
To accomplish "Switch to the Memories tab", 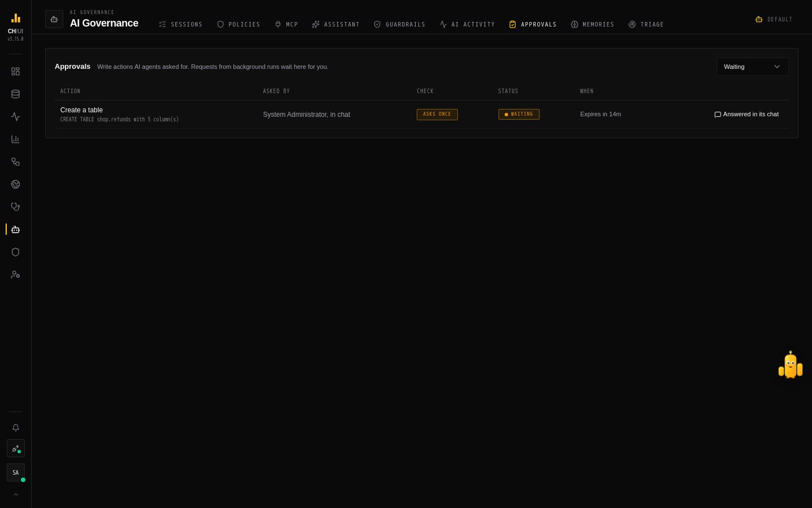I will tap(592, 25).
